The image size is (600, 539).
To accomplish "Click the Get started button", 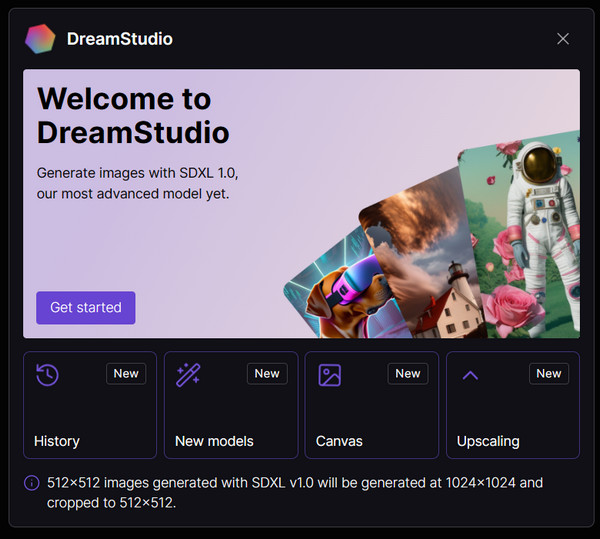I will (x=86, y=308).
